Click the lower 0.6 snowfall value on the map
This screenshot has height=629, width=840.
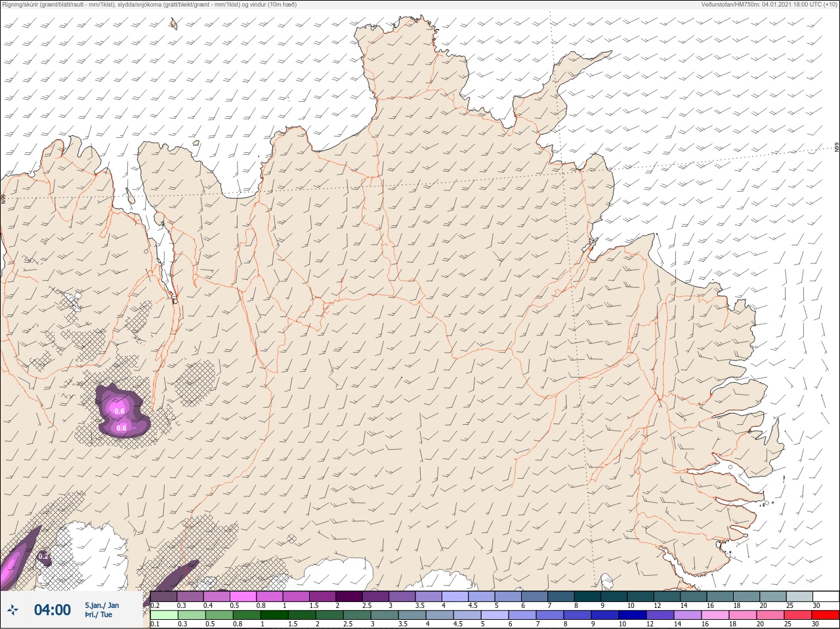121,428
